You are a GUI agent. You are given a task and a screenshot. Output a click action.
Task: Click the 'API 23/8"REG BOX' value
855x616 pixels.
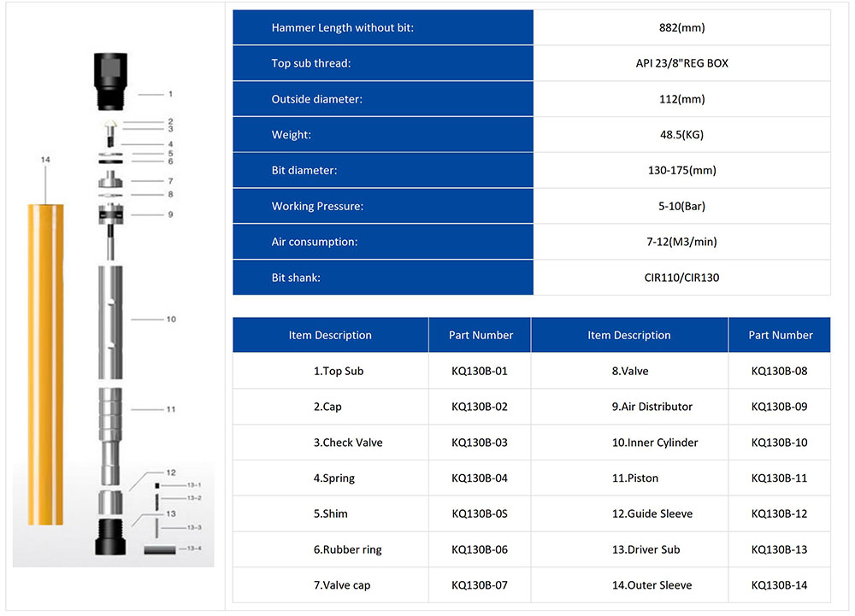(681, 64)
